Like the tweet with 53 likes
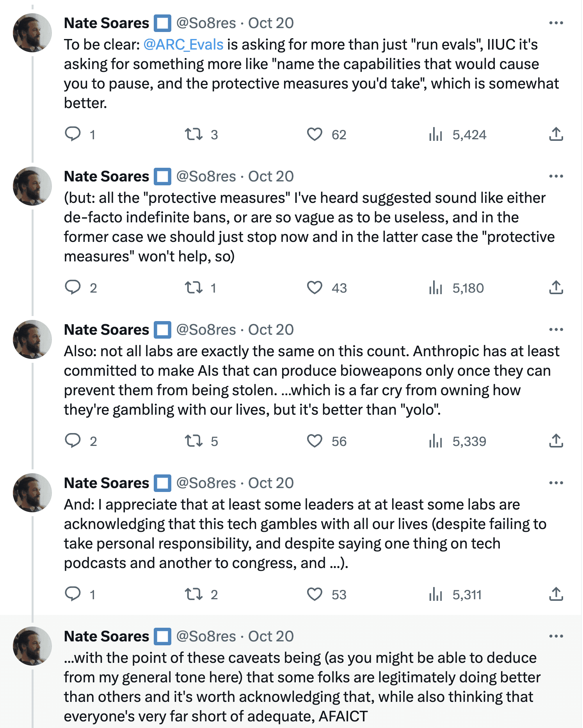Image resolution: width=583 pixels, height=728 pixels. pyautogui.click(x=315, y=594)
